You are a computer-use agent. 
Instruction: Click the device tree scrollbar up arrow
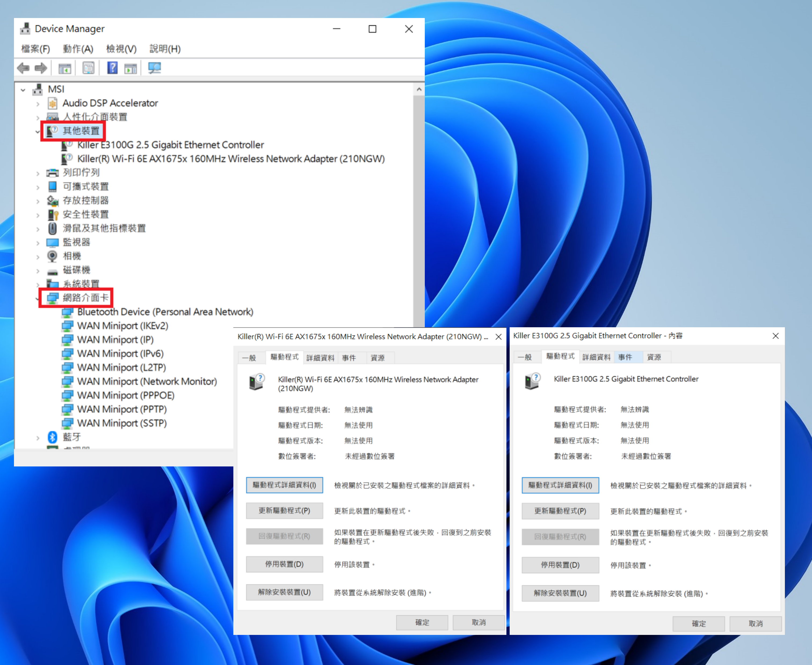point(419,89)
